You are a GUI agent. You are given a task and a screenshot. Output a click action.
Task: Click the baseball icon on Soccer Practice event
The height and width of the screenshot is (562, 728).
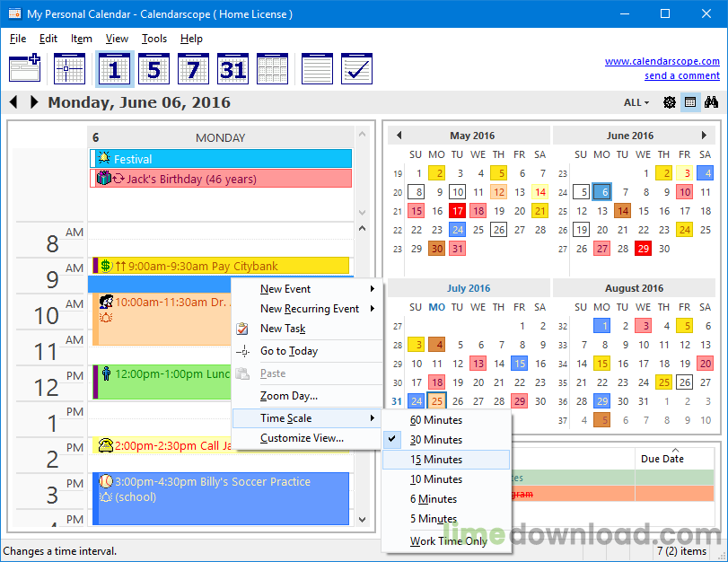pos(106,481)
